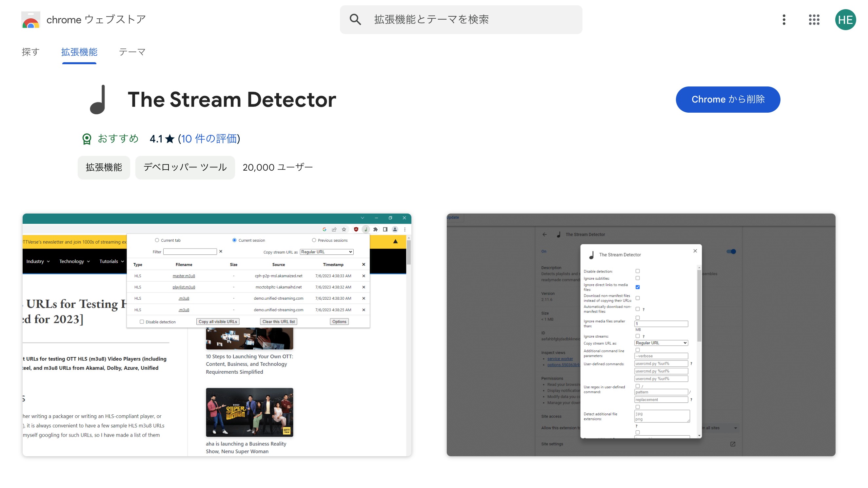The image size is (868, 488).
Task: Click the black triangle on yellow banner
Action: [395, 241]
